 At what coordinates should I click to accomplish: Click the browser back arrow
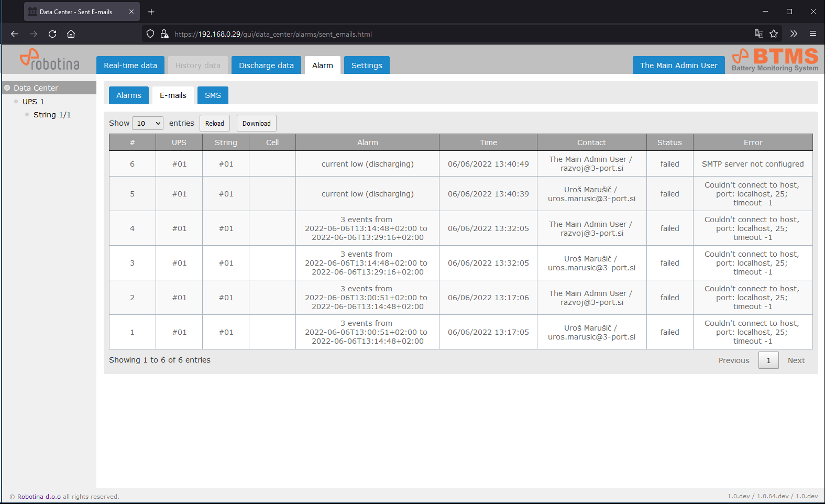[15, 34]
